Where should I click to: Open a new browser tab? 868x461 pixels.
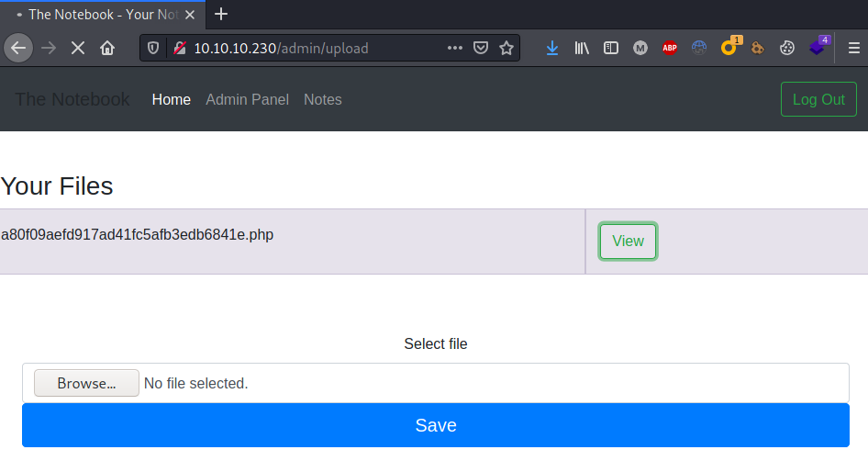click(221, 14)
